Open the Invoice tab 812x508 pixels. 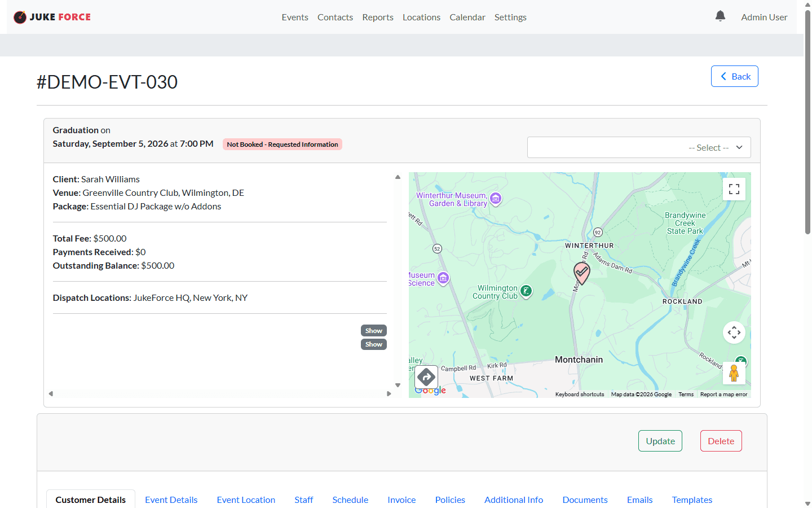[401, 500]
